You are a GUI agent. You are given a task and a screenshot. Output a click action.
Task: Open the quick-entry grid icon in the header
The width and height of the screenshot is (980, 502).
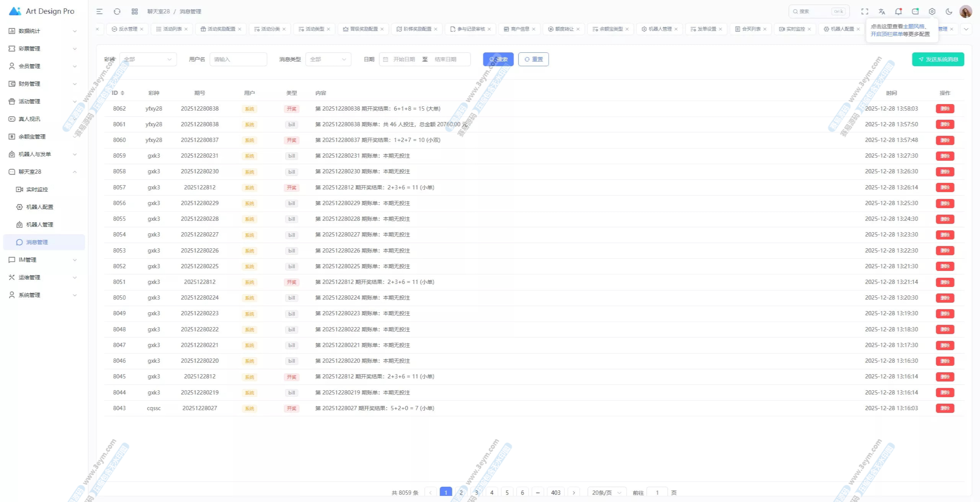click(135, 11)
